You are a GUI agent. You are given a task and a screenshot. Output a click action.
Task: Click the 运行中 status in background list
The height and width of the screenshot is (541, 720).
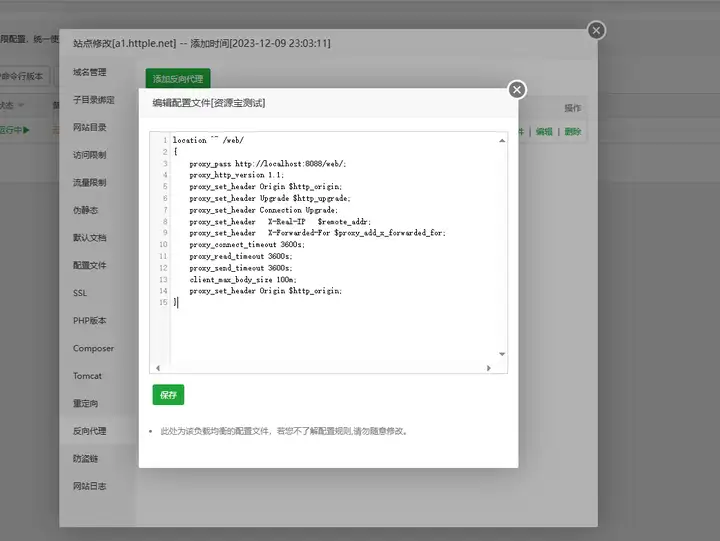point(14,130)
